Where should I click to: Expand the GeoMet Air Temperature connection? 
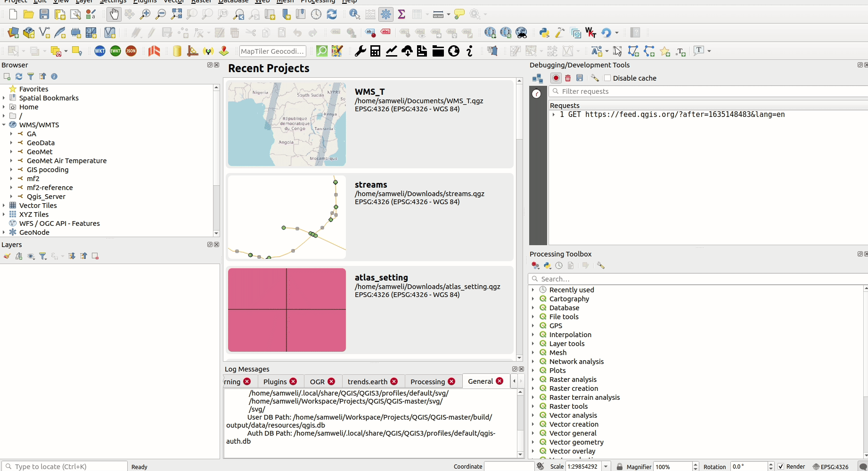[11, 161]
